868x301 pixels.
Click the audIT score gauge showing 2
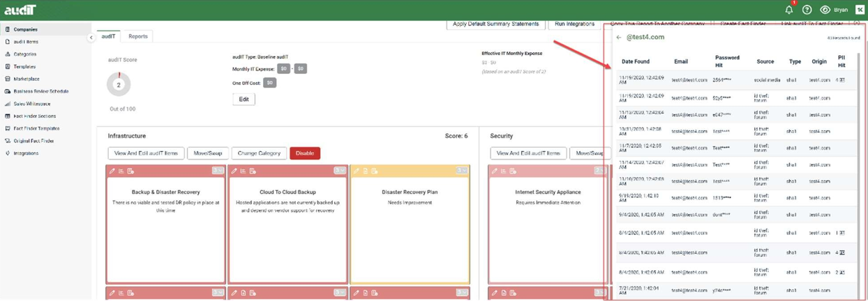coord(119,84)
